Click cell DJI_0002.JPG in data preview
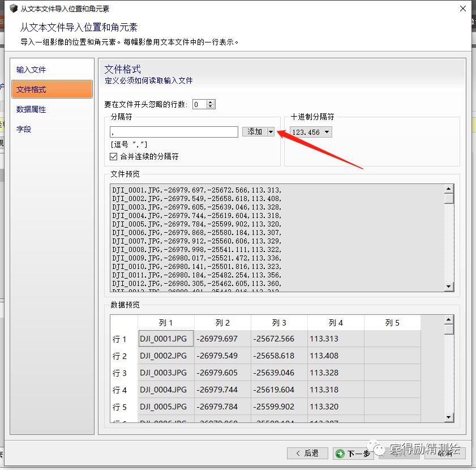Screen dimensions: 476x470 point(166,356)
